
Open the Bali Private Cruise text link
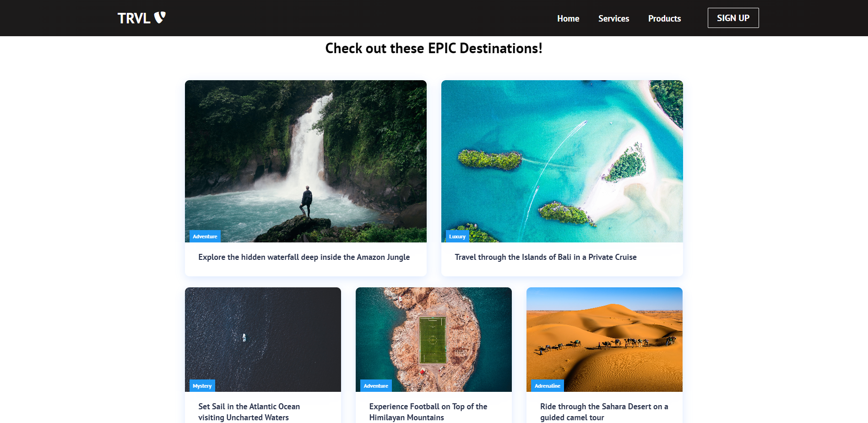[x=546, y=257]
